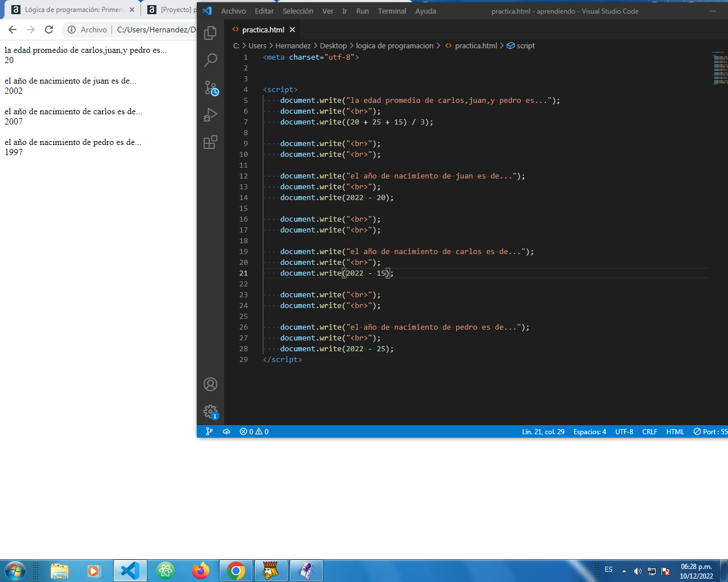Screen dimensions: 728x582
Task: Reload the page in the browser
Action: [49, 30]
